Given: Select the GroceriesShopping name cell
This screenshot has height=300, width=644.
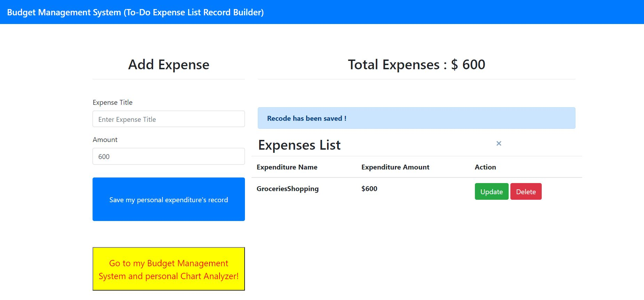Looking at the screenshot, I should 287,189.
